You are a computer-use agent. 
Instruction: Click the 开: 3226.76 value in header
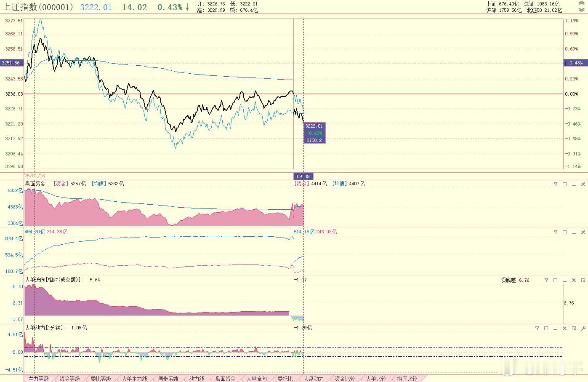pos(211,4)
